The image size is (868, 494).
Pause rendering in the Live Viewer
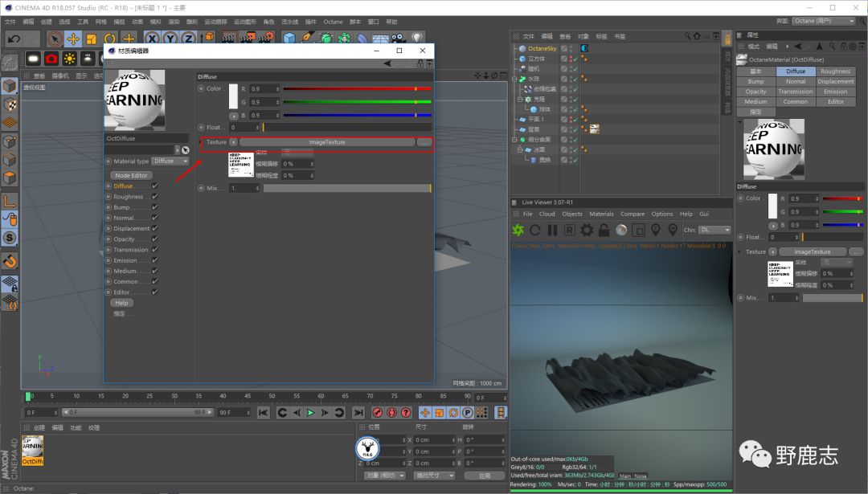coord(552,231)
